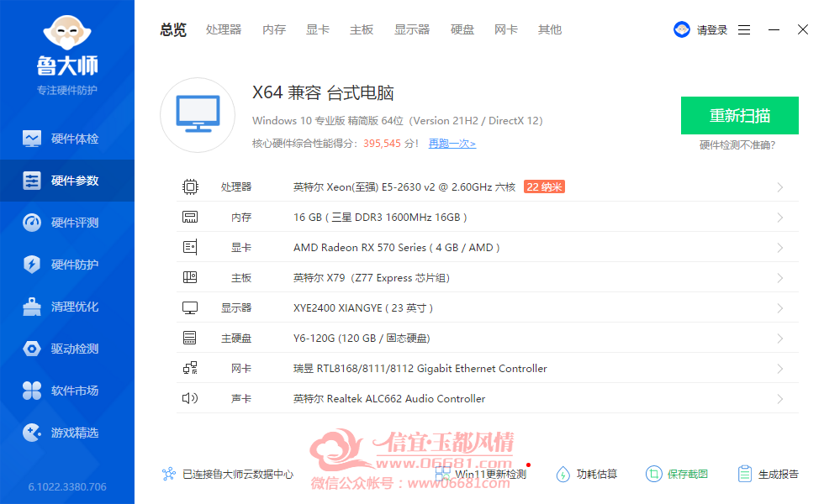Click the 声卡 speaker icon
The width and height of the screenshot is (824, 504).
coord(190,398)
